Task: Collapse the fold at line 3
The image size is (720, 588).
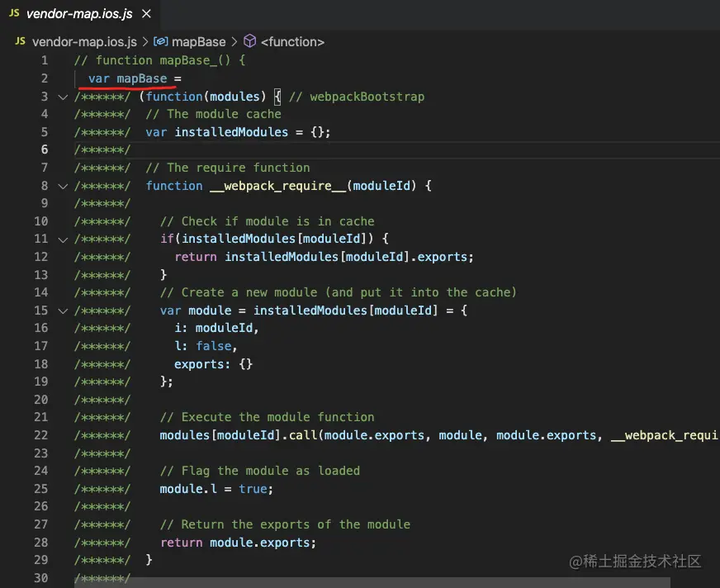Action: click(x=63, y=97)
